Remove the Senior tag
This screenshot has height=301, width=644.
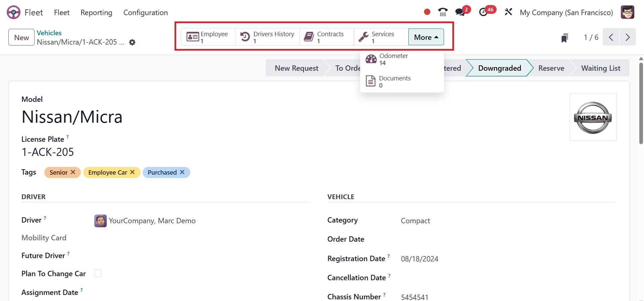[73, 172]
